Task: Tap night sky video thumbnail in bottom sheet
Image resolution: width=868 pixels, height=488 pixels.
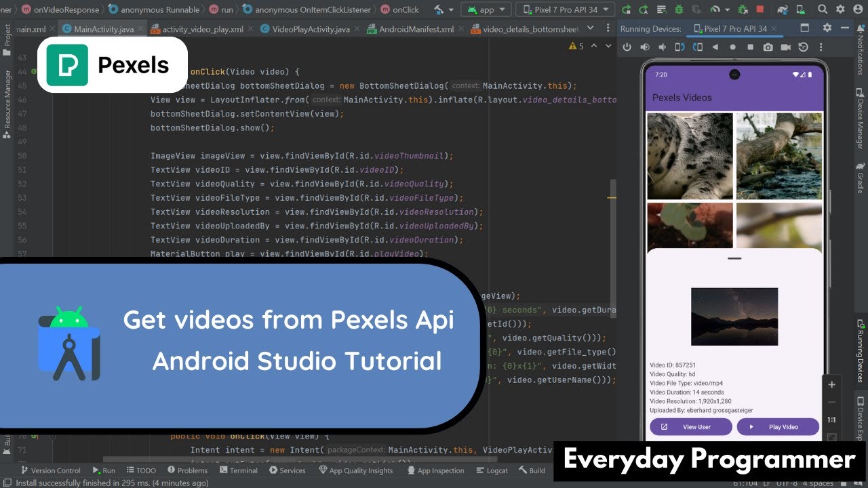Action: pyautogui.click(x=734, y=317)
